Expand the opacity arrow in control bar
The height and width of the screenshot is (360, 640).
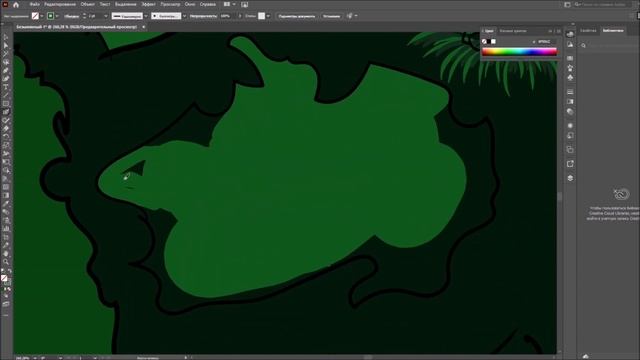240,16
